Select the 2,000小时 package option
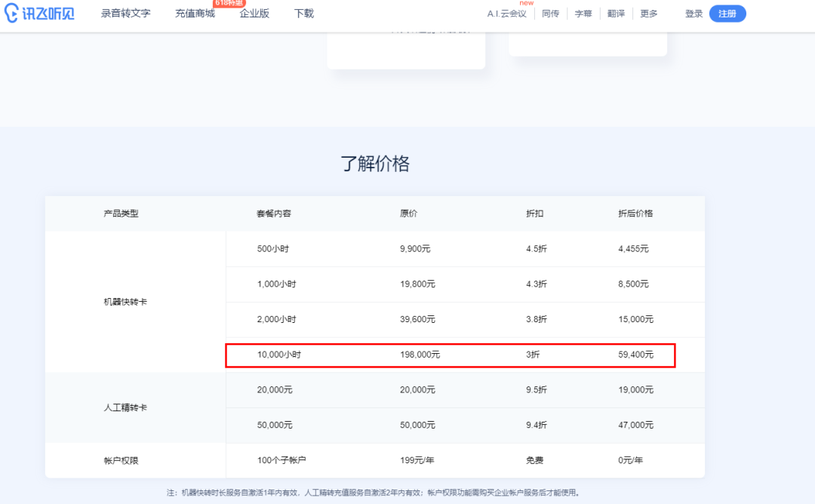The height and width of the screenshot is (504, 815). coord(450,319)
